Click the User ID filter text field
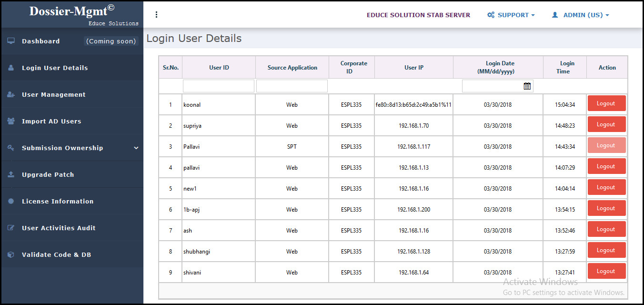Image resolution: width=644 pixels, height=305 pixels. pyautogui.click(x=219, y=86)
